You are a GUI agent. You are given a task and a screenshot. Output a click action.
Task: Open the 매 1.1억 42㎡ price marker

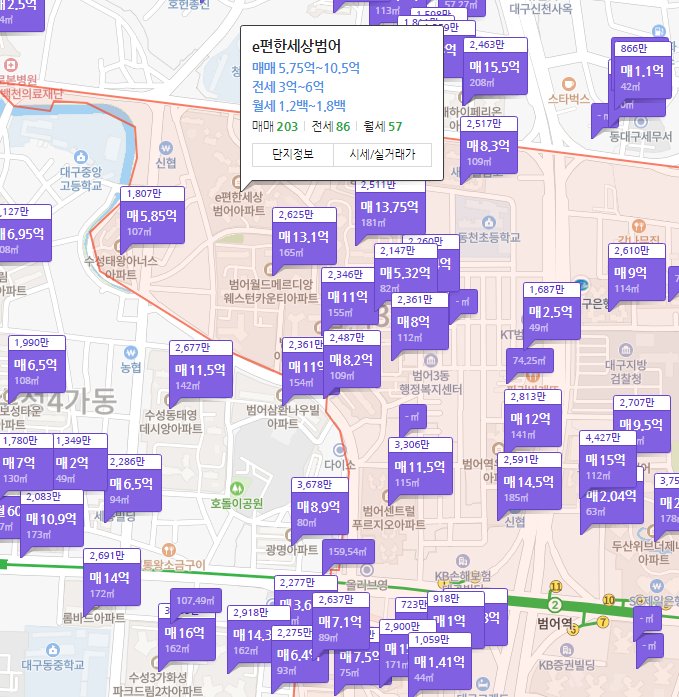click(643, 71)
